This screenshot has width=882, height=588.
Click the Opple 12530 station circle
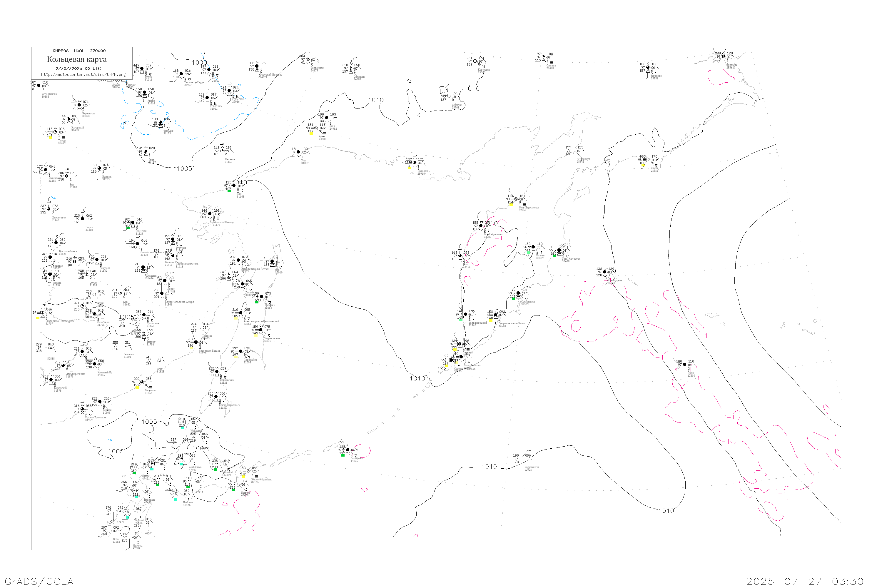point(684,365)
